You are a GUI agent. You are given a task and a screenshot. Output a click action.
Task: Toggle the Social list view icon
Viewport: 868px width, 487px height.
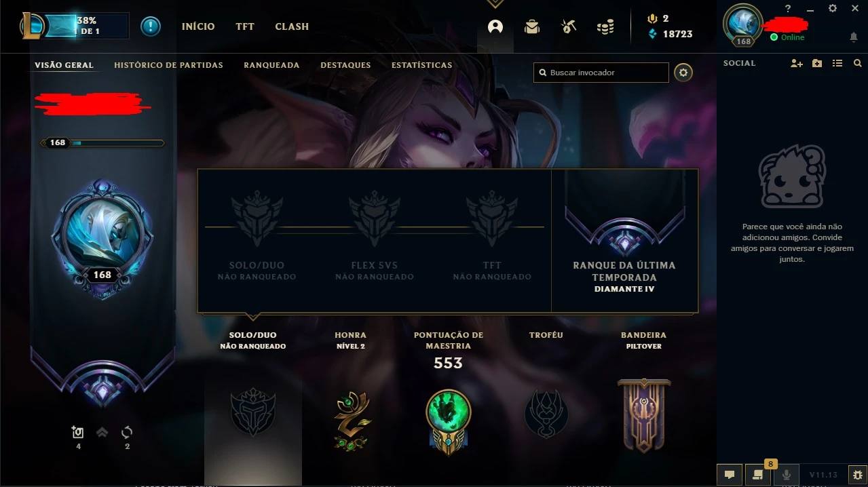tap(837, 63)
